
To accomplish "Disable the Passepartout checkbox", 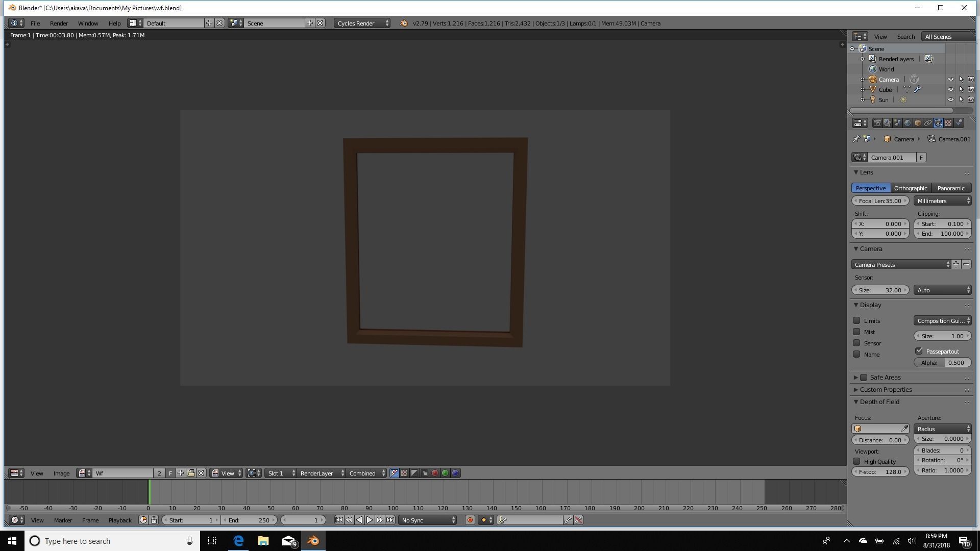I will tap(919, 350).
